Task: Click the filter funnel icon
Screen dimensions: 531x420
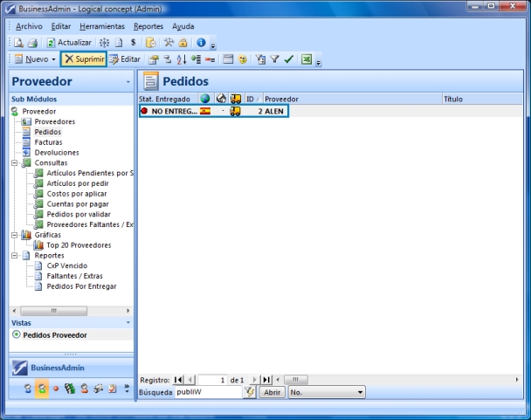Action: [273, 59]
